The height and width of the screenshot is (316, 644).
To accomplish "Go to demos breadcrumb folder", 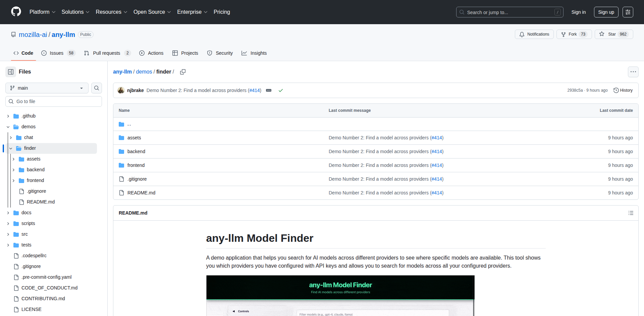I will (x=144, y=72).
